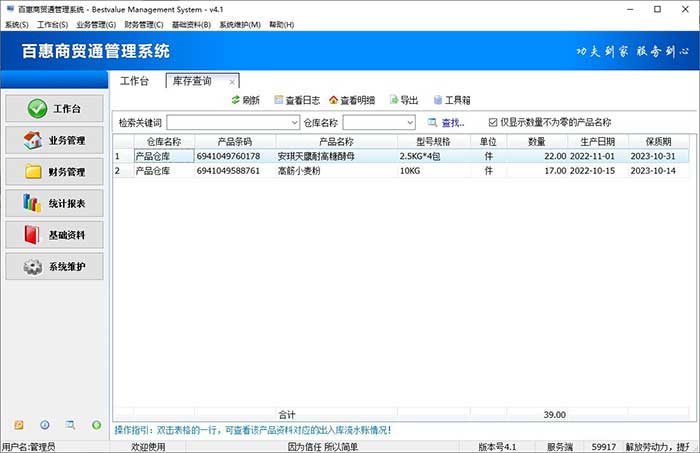This screenshot has height=453, width=700.
Task: Click the 刷新 refresh toolbar icon
Action: tap(236, 100)
